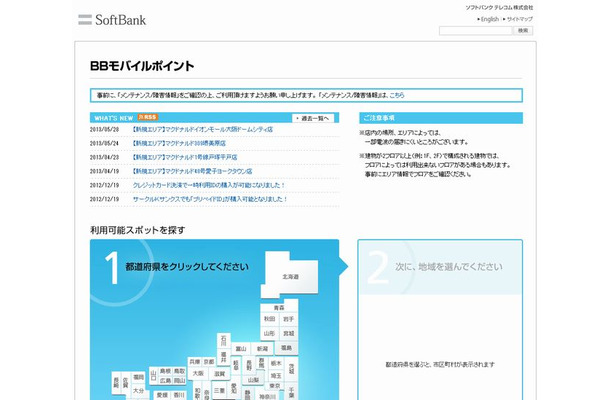Select the 愛媛 prefecture tile

click(x=162, y=395)
